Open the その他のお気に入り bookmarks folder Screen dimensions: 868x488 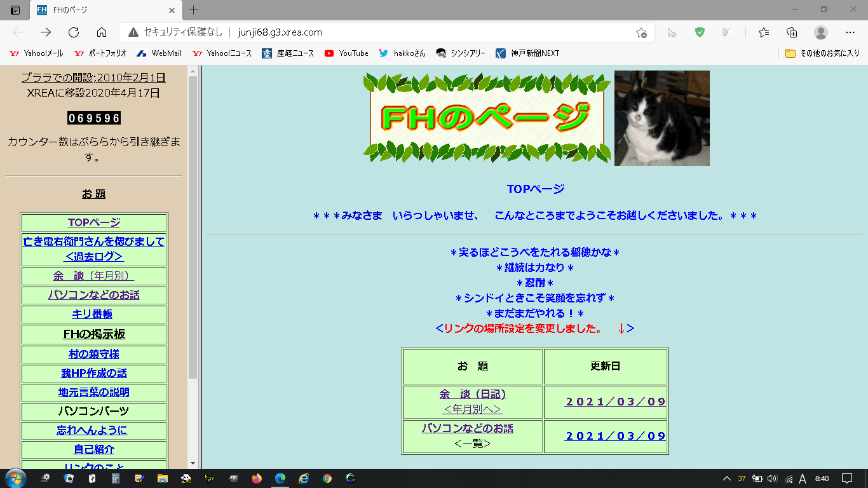point(822,53)
